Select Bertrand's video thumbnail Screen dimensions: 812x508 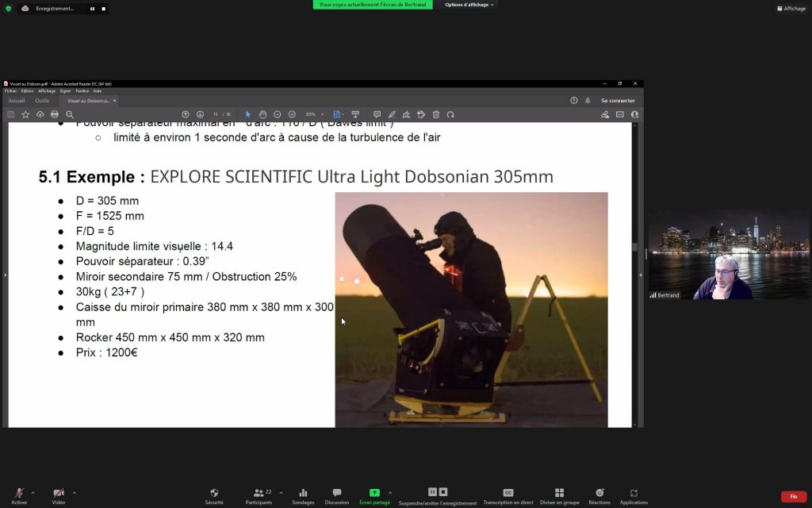[x=730, y=254]
